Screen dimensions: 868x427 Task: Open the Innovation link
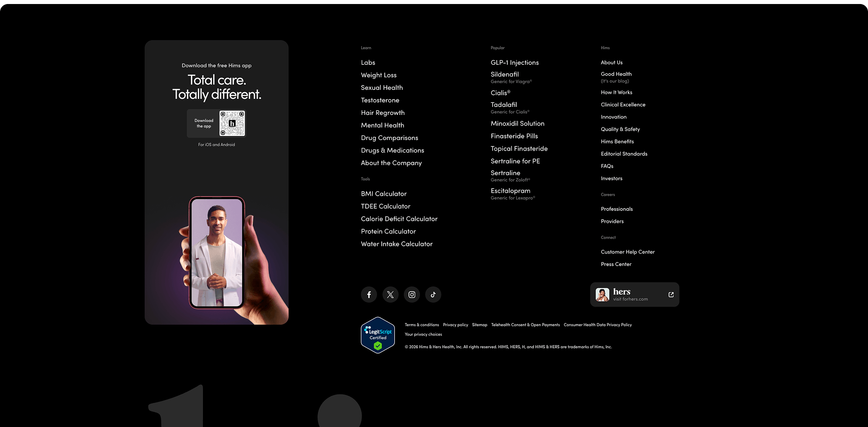tap(613, 117)
